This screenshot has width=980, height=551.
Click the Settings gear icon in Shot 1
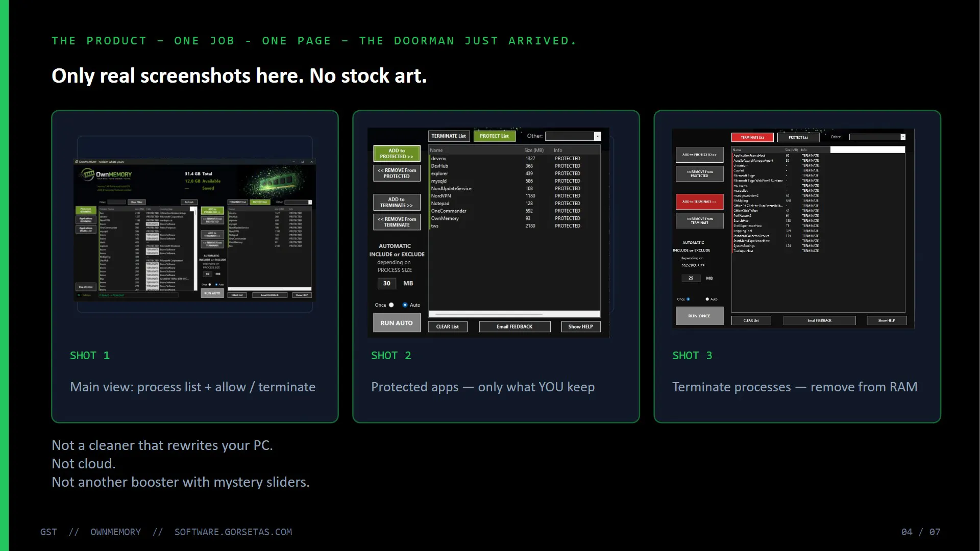point(79,295)
